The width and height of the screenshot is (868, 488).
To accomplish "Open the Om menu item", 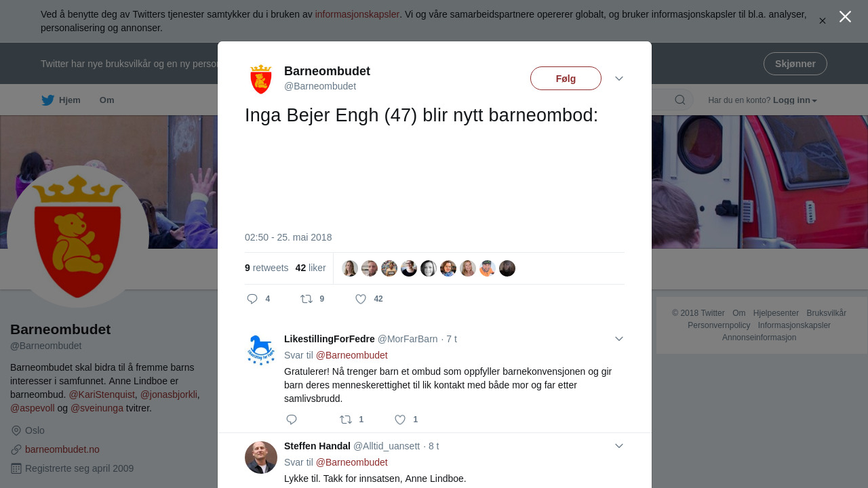I will (x=107, y=100).
